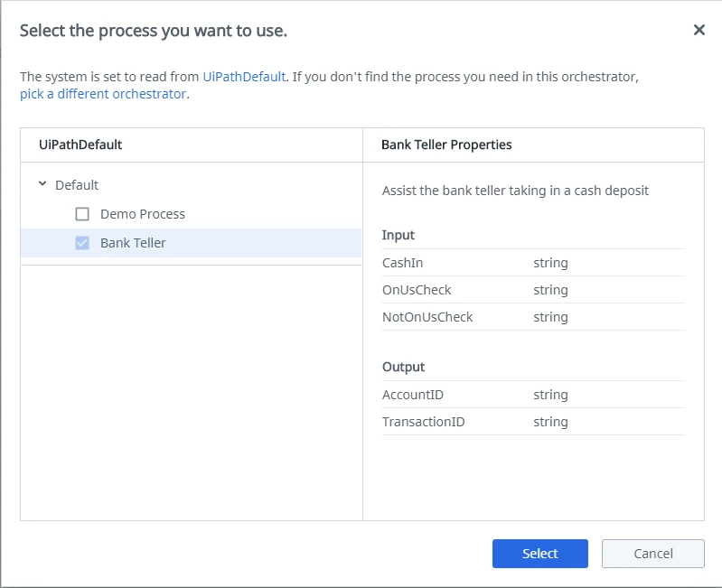Uncheck the Bank Teller checkbox

(82, 243)
